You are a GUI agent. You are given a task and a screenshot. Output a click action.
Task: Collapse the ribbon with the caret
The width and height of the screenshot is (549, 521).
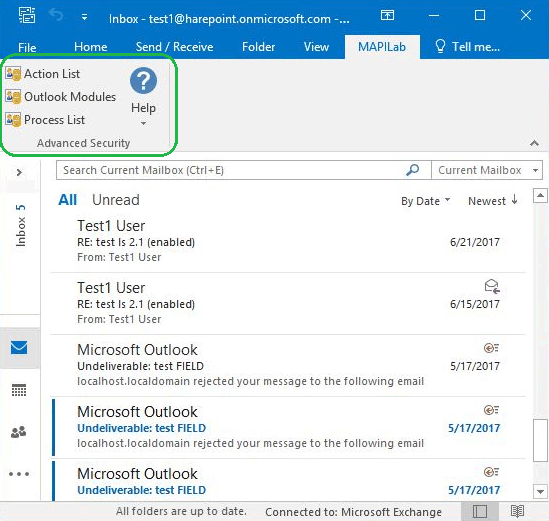click(534, 143)
